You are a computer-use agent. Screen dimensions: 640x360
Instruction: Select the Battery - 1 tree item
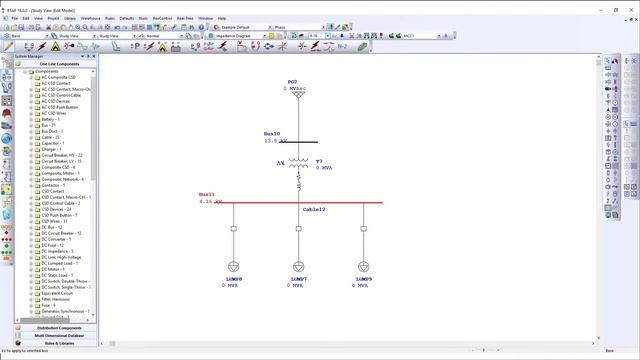point(50,119)
